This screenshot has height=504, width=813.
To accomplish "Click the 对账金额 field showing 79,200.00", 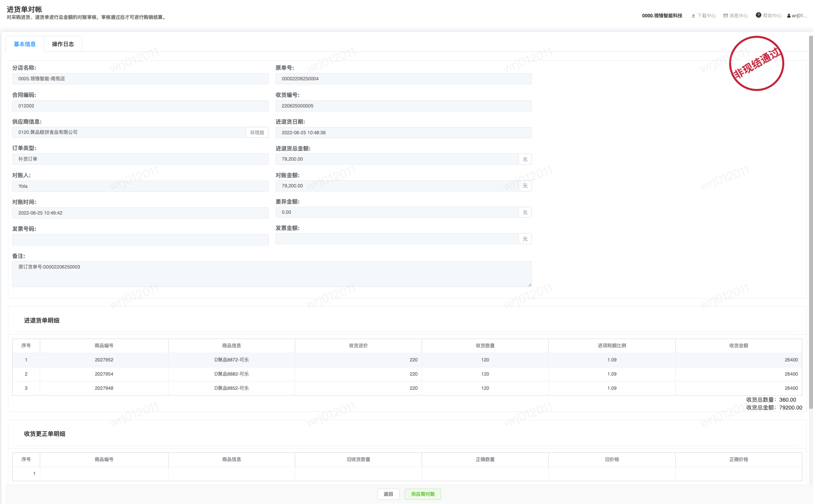I will [397, 186].
